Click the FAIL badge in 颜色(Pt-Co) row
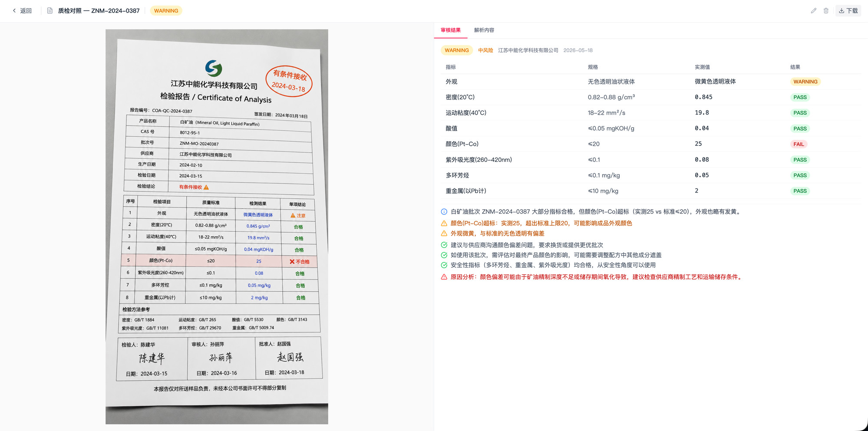 (799, 144)
